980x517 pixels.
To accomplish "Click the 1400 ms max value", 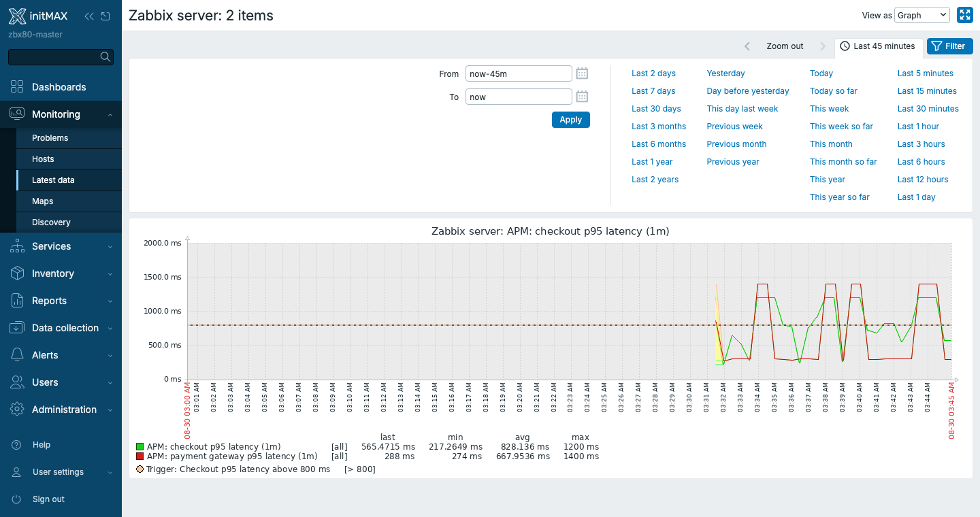I will click(x=581, y=456).
